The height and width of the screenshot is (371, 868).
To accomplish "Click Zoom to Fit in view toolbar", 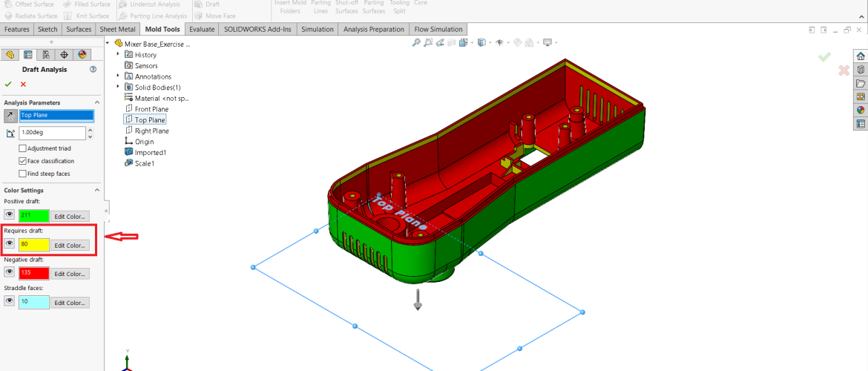I will (x=416, y=42).
